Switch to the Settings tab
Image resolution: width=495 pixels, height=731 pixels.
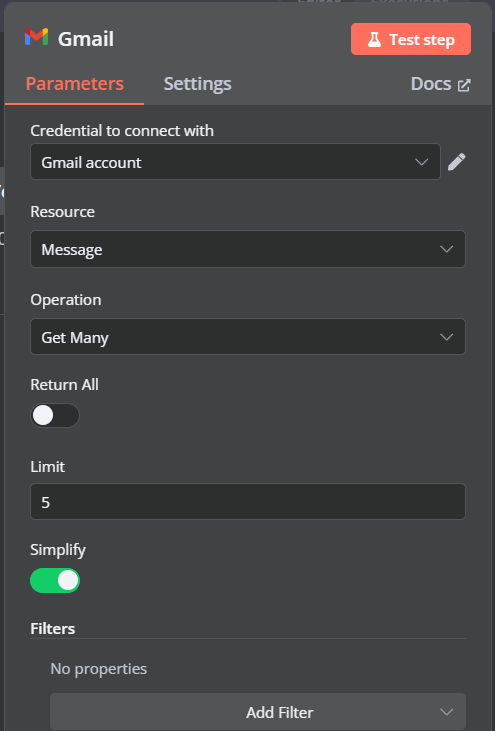tap(198, 84)
